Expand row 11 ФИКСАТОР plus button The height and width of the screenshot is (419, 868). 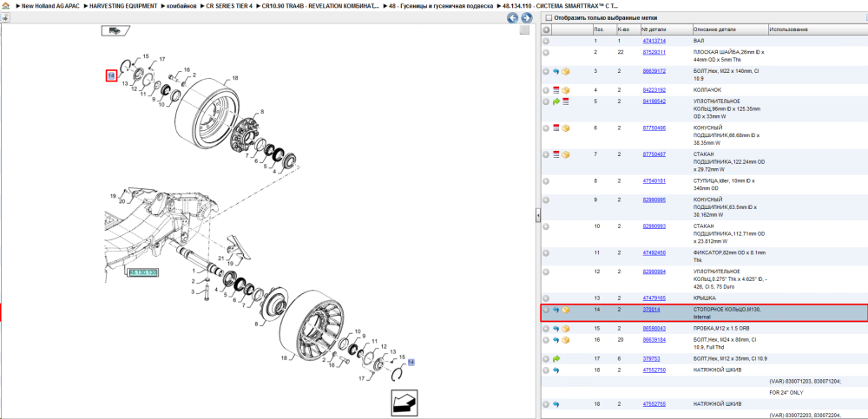click(546, 253)
